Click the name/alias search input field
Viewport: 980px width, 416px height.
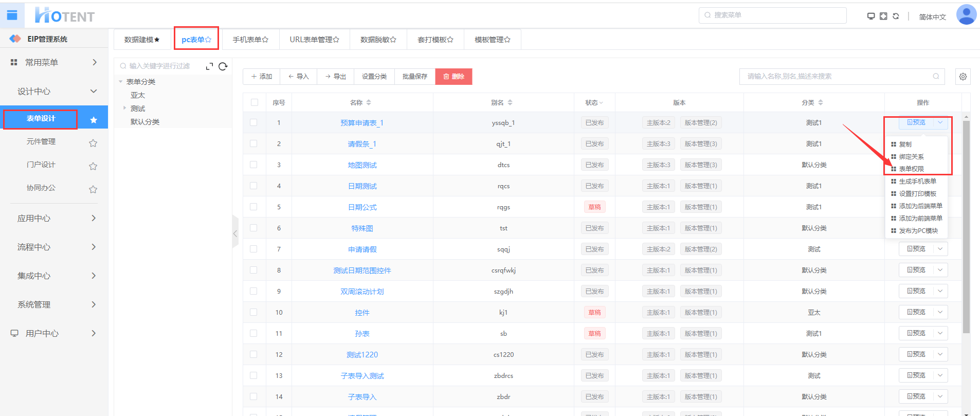[838, 77]
